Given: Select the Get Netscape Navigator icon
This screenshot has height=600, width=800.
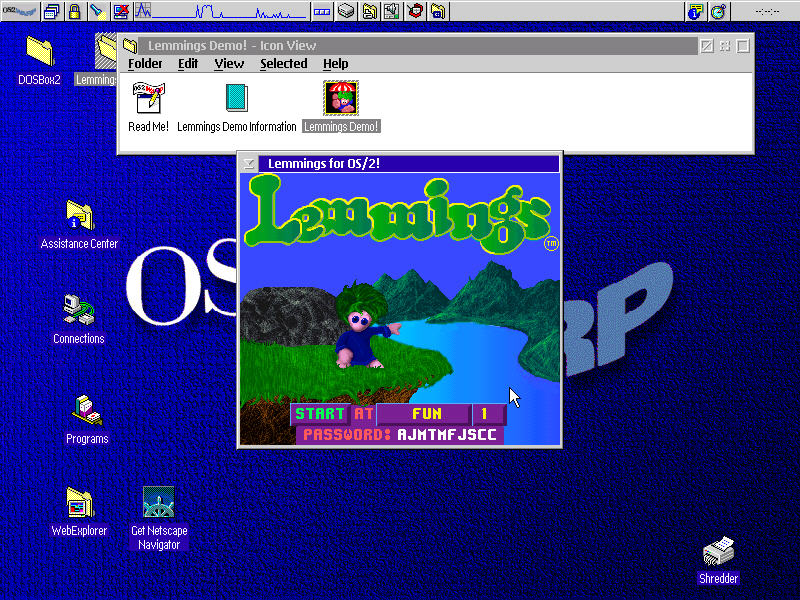Looking at the screenshot, I should (x=159, y=518).
